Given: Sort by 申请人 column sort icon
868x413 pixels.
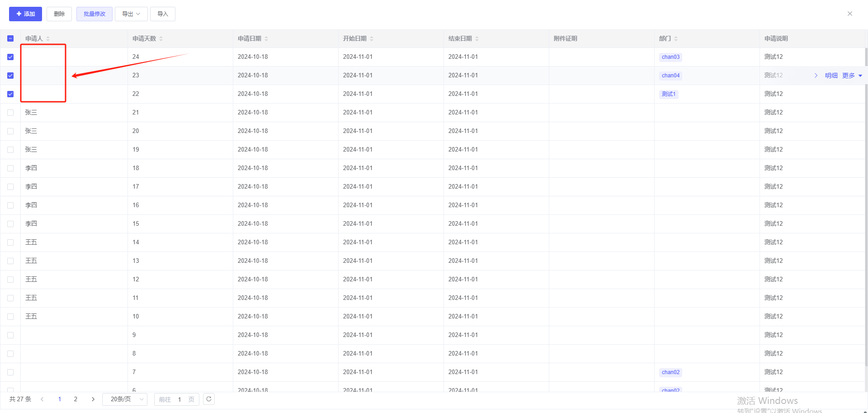Looking at the screenshot, I should (48, 39).
